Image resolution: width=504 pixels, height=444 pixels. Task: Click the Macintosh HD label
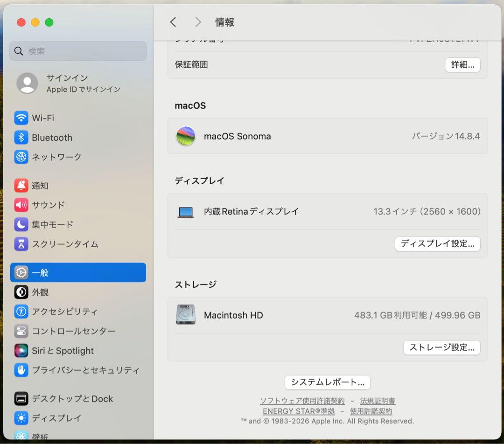[x=233, y=315]
